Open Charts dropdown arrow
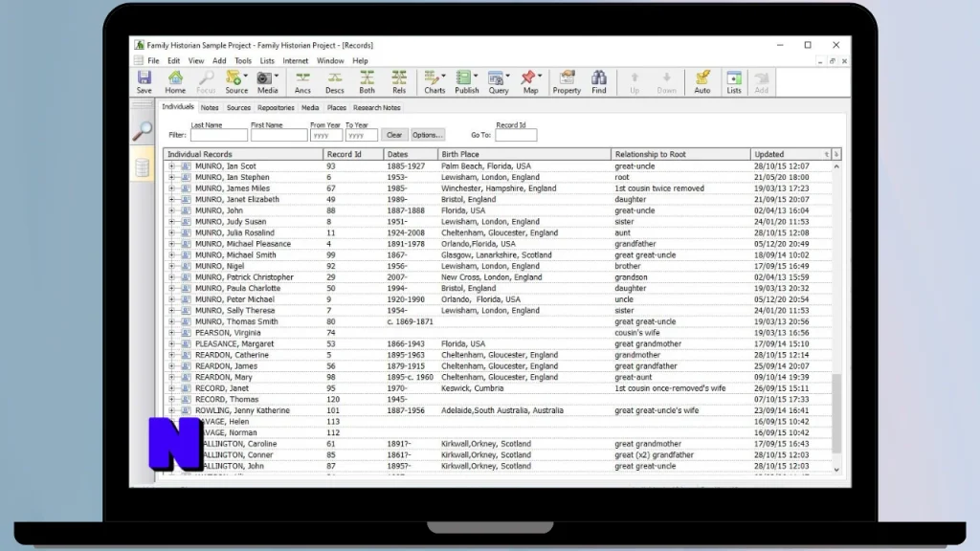Viewport: 980px width, 551px height. pyautogui.click(x=444, y=76)
